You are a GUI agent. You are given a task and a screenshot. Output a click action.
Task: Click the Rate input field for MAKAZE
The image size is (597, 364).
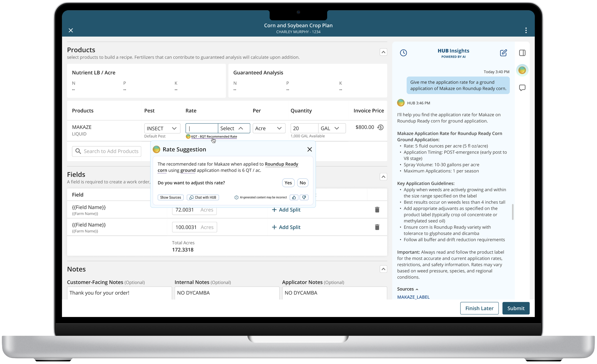click(x=202, y=128)
